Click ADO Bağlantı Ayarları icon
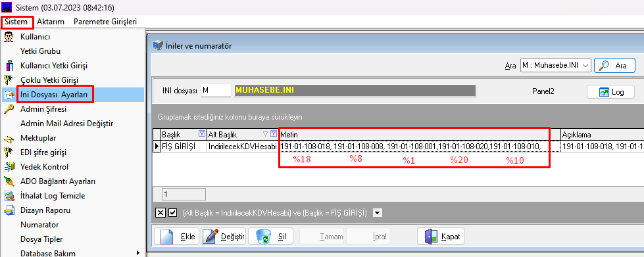The image size is (644, 257). [9, 181]
